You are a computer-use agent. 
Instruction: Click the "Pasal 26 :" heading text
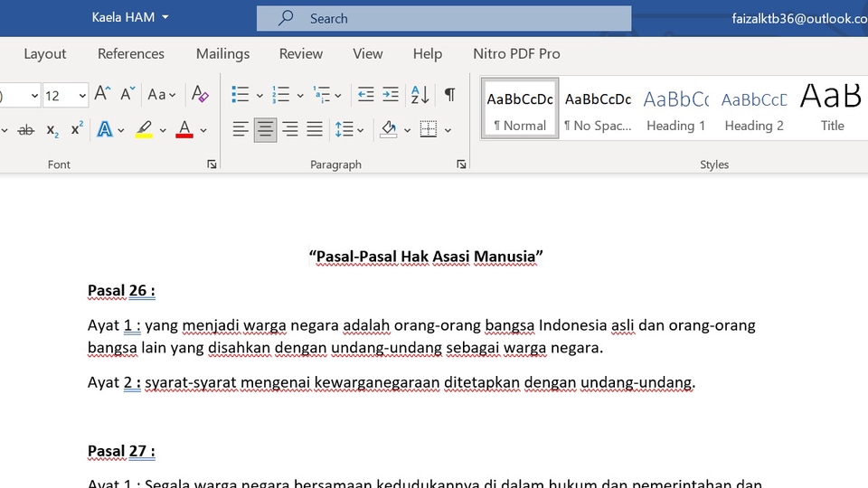tap(121, 291)
